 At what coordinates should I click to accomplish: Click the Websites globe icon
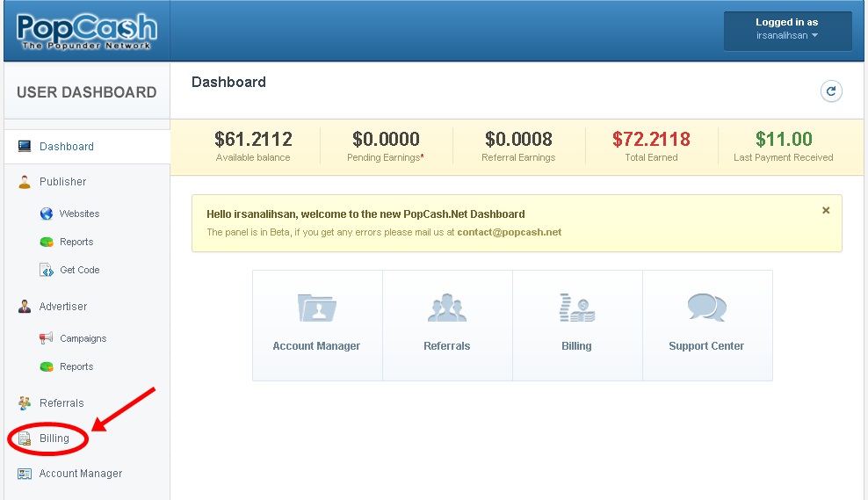(x=47, y=214)
